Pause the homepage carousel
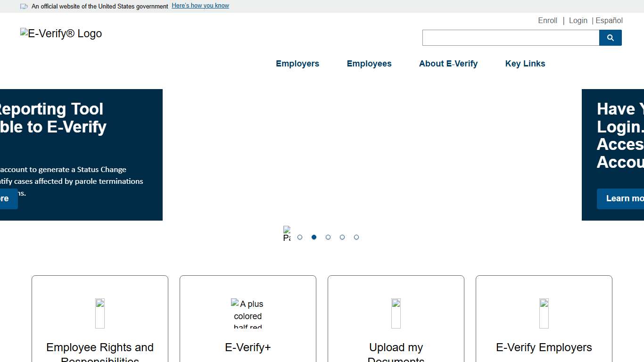 coord(287,233)
